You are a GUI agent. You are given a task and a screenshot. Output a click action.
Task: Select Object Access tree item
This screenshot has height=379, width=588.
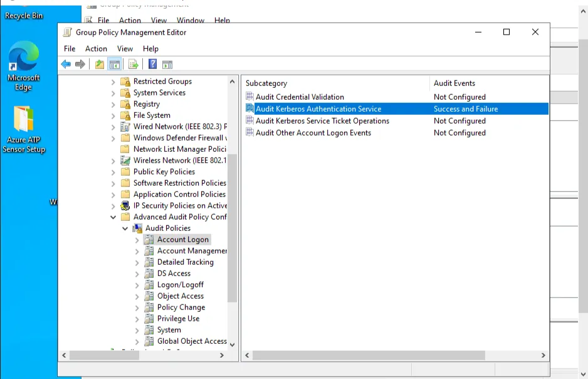(181, 296)
